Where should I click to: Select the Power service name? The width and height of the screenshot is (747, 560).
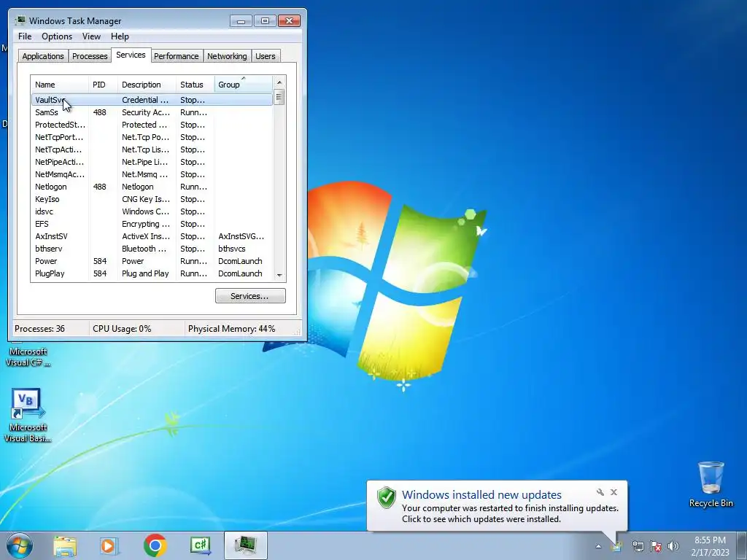click(46, 261)
